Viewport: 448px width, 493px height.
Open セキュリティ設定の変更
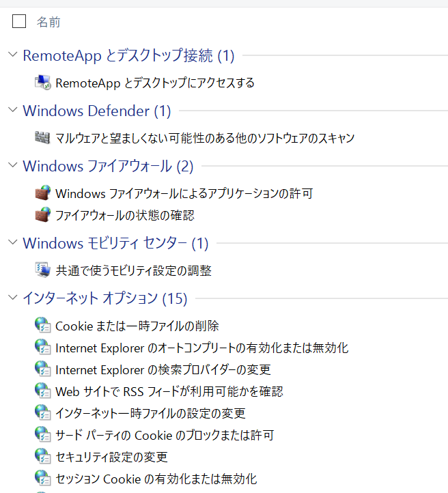coord(111,457)
